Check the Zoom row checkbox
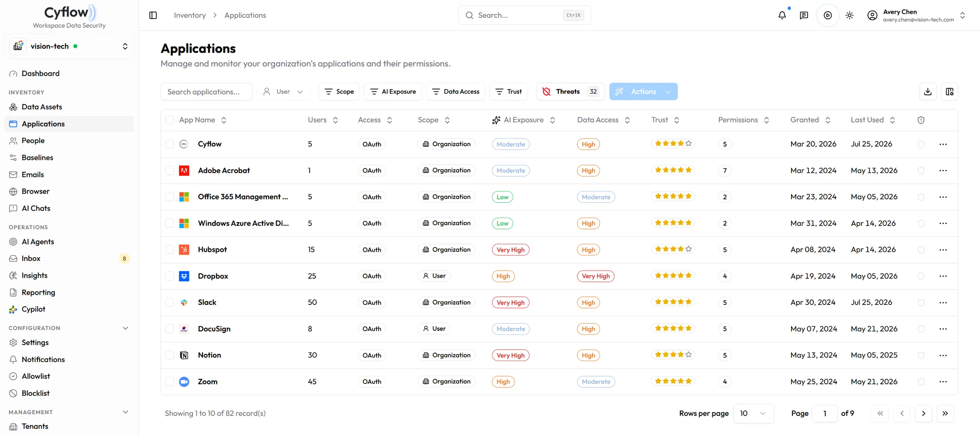Screen dimensions: 980x436 [169, 382]
